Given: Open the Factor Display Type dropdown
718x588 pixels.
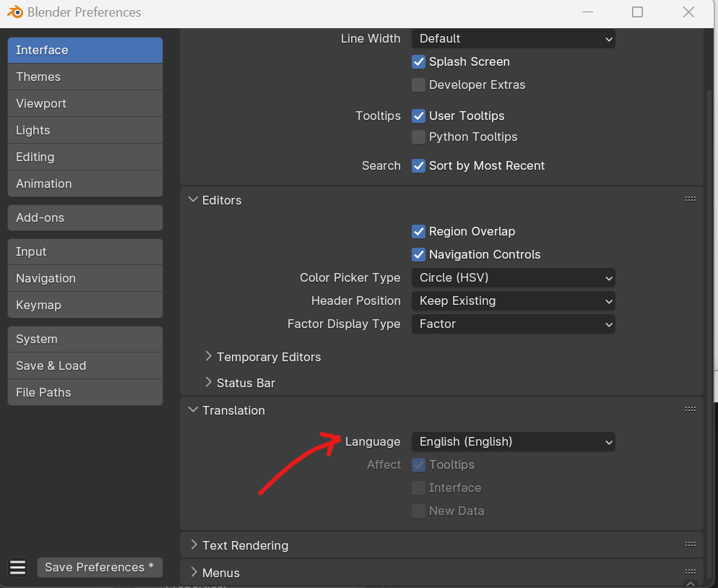Looking at the screenshot, I should [514, 324].
